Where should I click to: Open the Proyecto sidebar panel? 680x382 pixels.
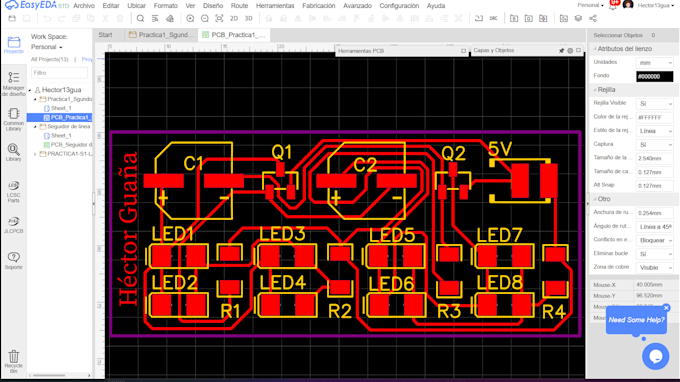13,45
